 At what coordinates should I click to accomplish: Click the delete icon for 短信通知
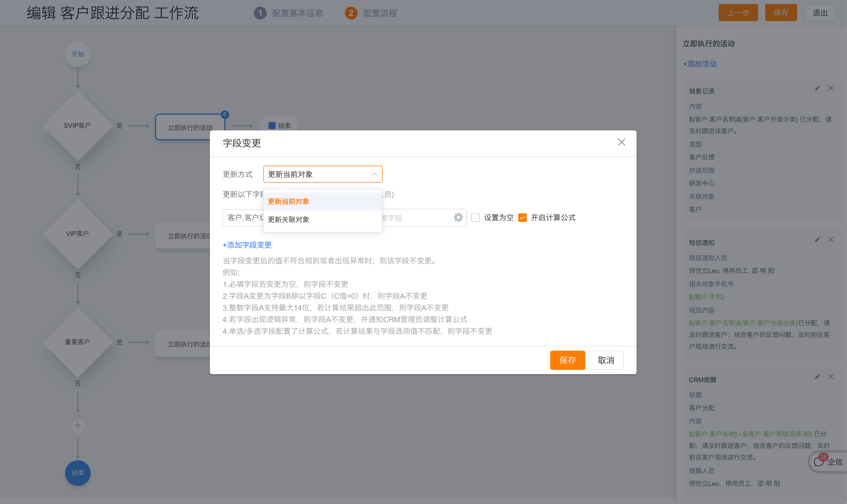tap(832, 240)
